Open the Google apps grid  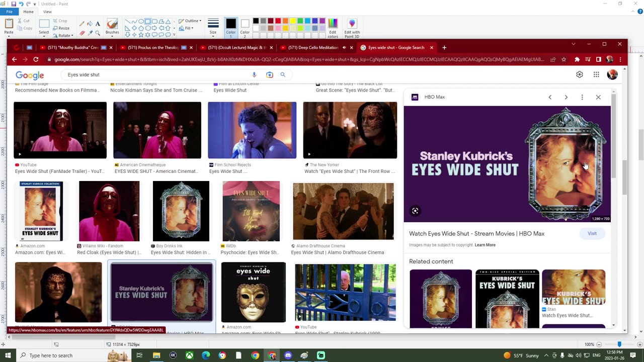596,74
